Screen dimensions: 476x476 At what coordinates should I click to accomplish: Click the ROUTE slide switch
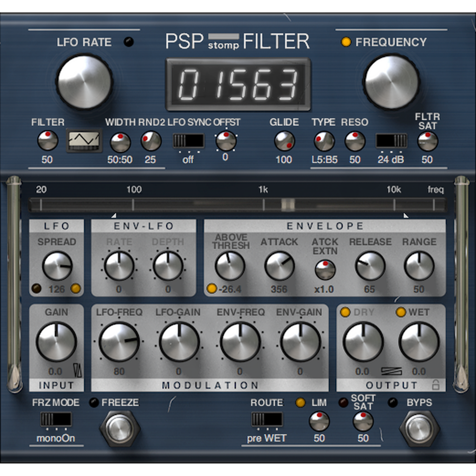click(267, 419)
